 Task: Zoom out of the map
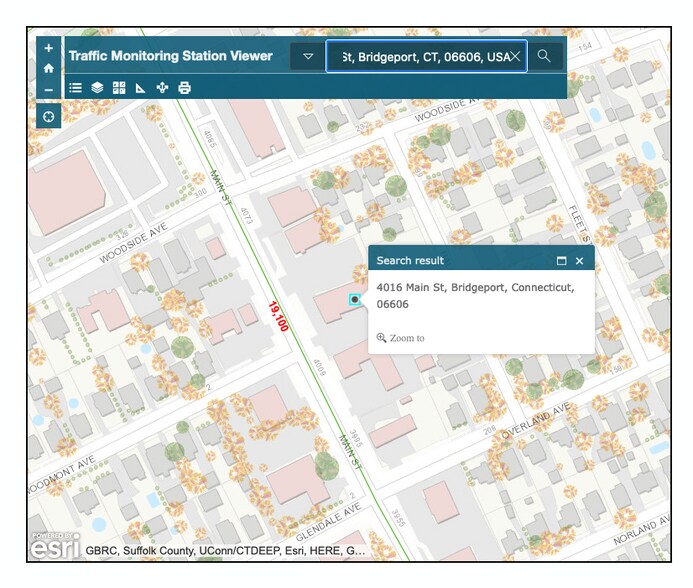click(x=49, y=90)
